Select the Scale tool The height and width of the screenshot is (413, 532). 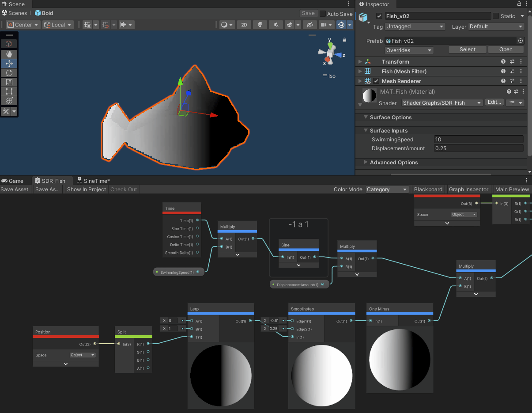pyautogui.click(x=9, y=82)
